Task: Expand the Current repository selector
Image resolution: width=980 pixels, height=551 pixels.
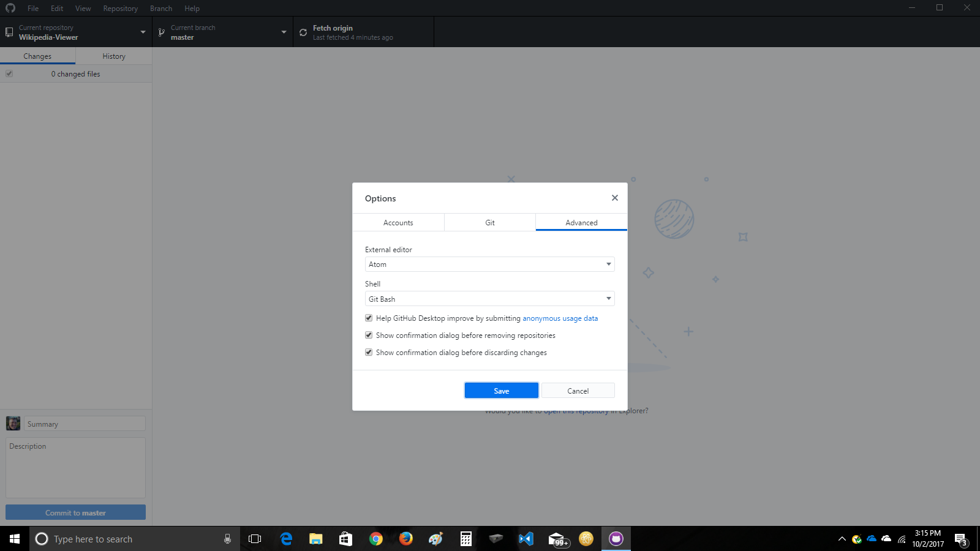Action: point(76,32)
